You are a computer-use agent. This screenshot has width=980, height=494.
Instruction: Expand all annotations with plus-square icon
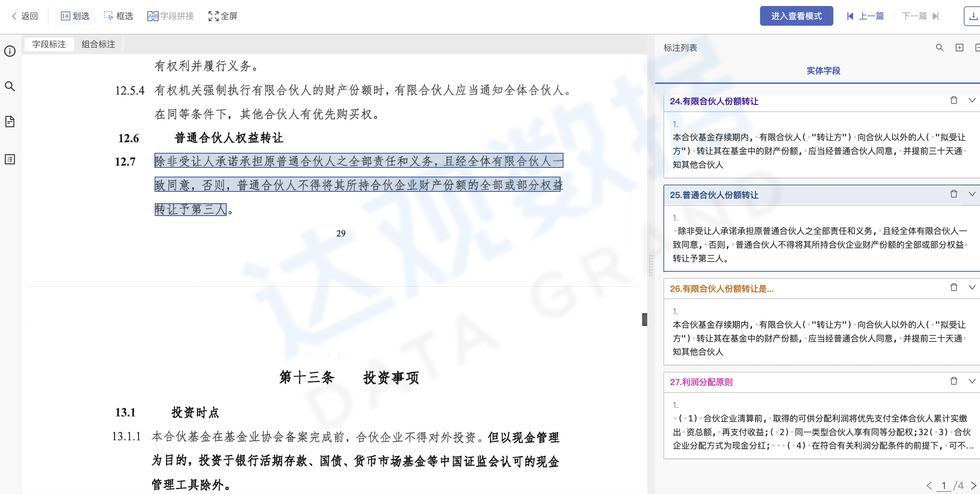click(960, 48)
